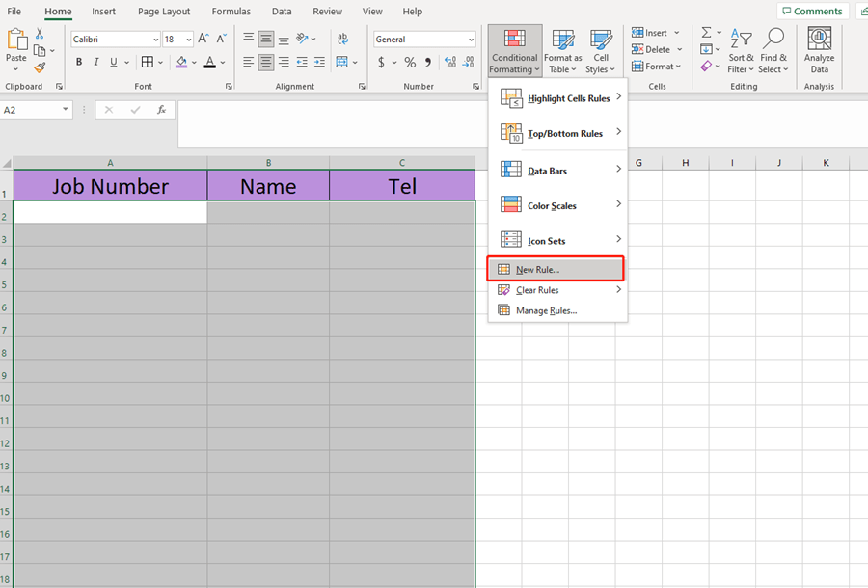Toggle Bottom Align alignment
This screenshot has height=588, width=868.
tap(284, 39)
